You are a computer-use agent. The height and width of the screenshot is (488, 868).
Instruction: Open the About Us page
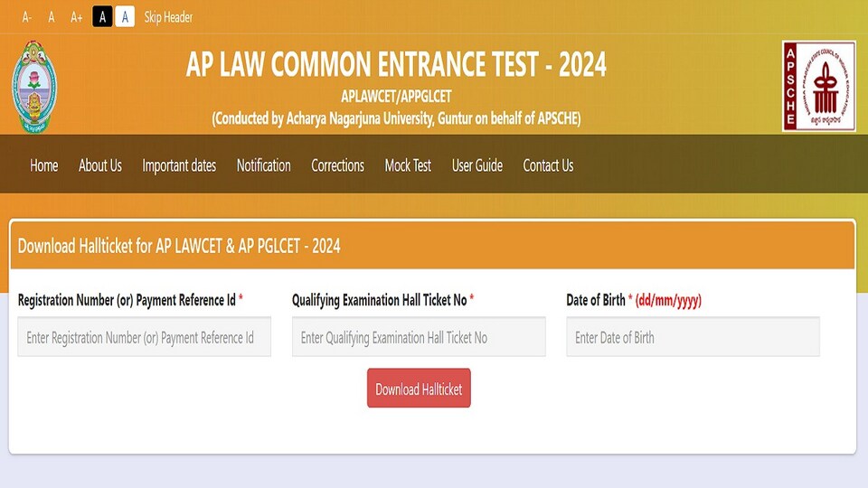pos(100,165)
